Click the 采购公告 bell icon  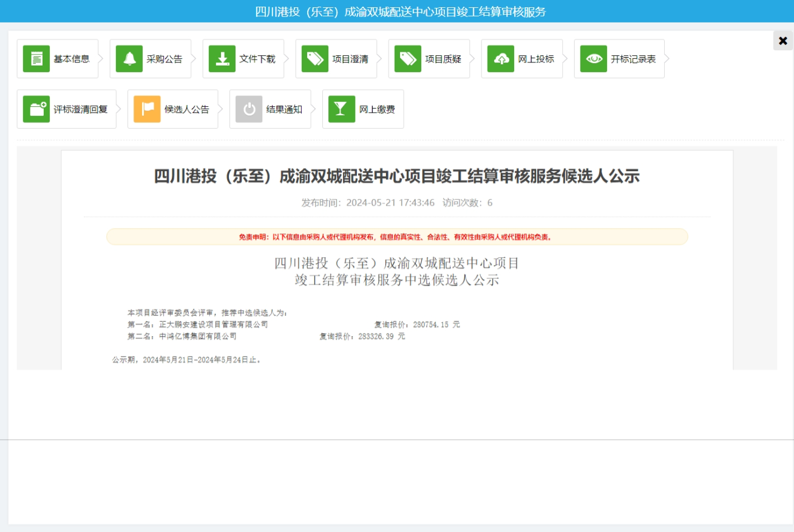coord(129,59)
